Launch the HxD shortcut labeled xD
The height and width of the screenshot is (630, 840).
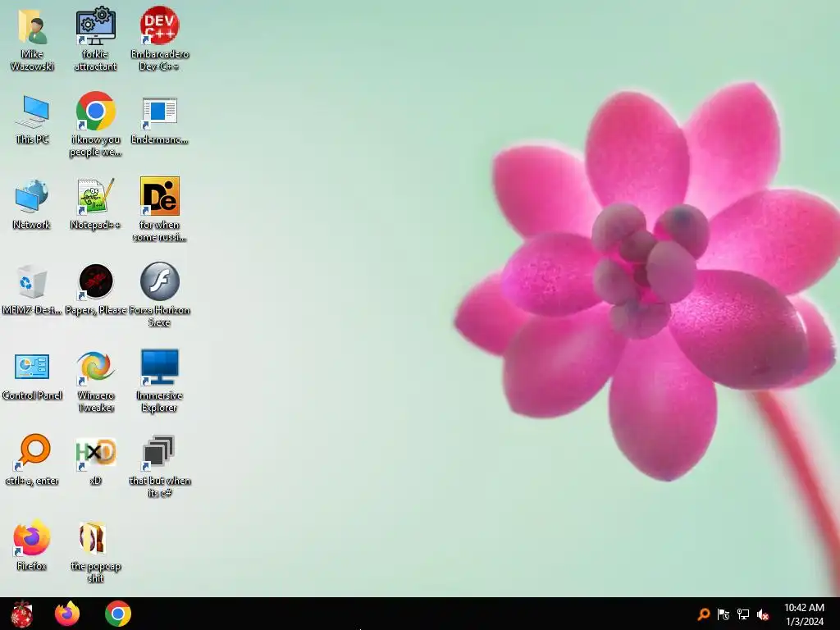point(95,454)
